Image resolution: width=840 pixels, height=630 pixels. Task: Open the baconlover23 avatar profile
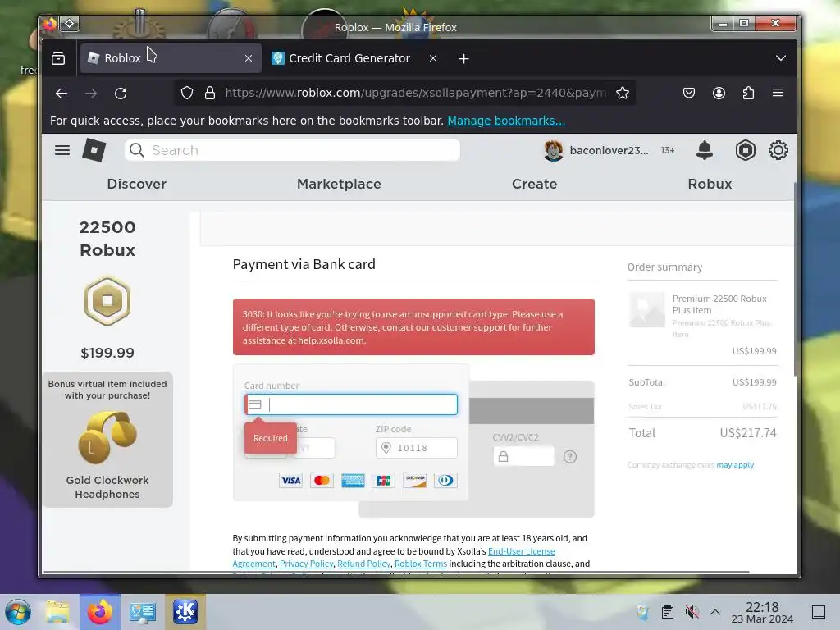tap(553, 151)
